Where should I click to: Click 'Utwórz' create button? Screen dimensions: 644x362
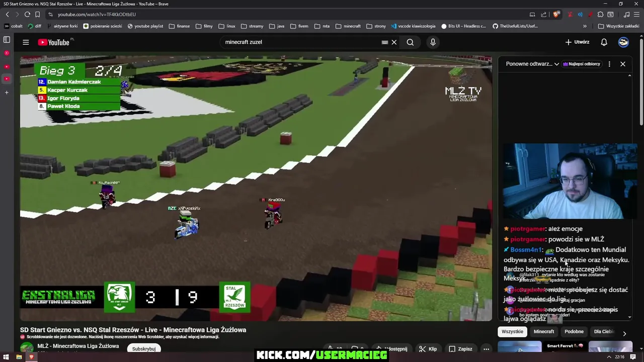tap(577, 42)
